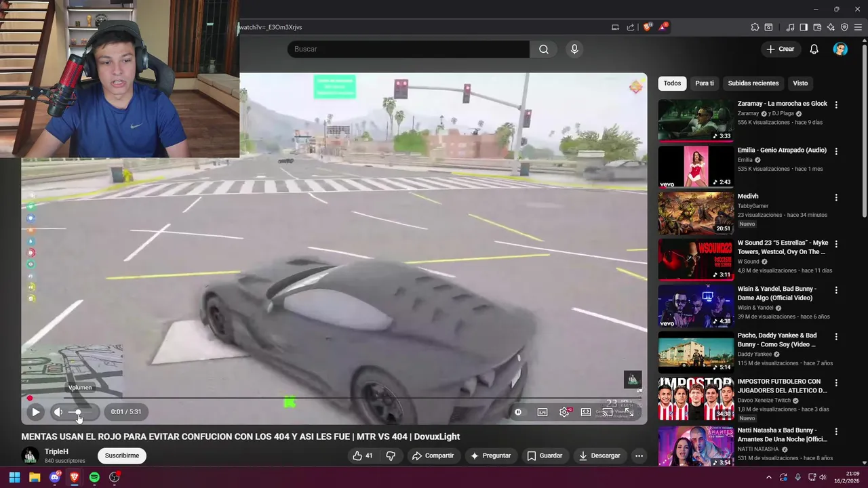Open W Sound 23 5 Estrellas title
The width and height of the screenshot is (868, 488).
point(783,247)
